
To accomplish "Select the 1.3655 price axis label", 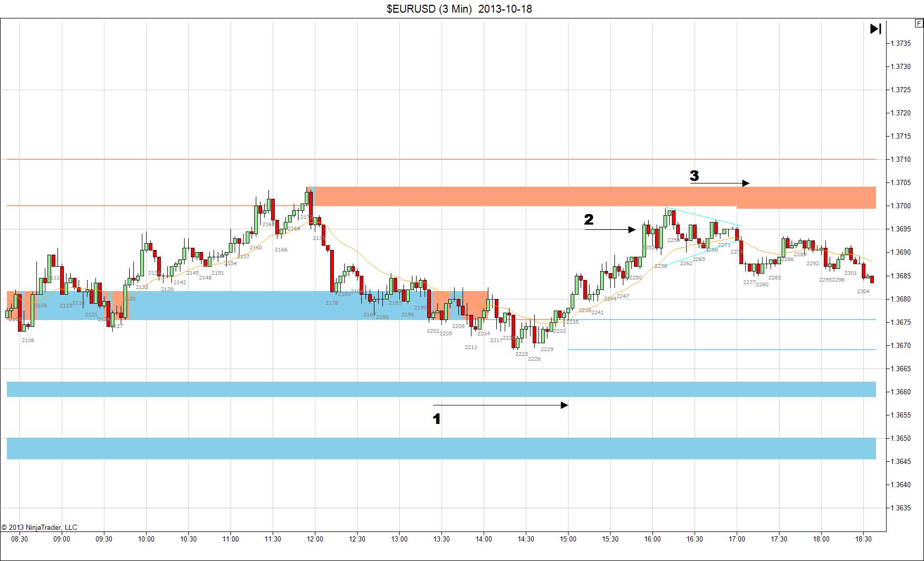I will [x=900, y=415].
